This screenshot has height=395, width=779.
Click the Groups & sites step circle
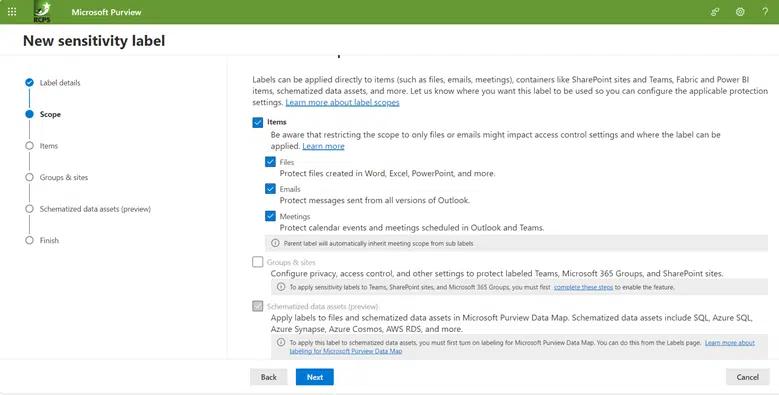pos(29,177)
